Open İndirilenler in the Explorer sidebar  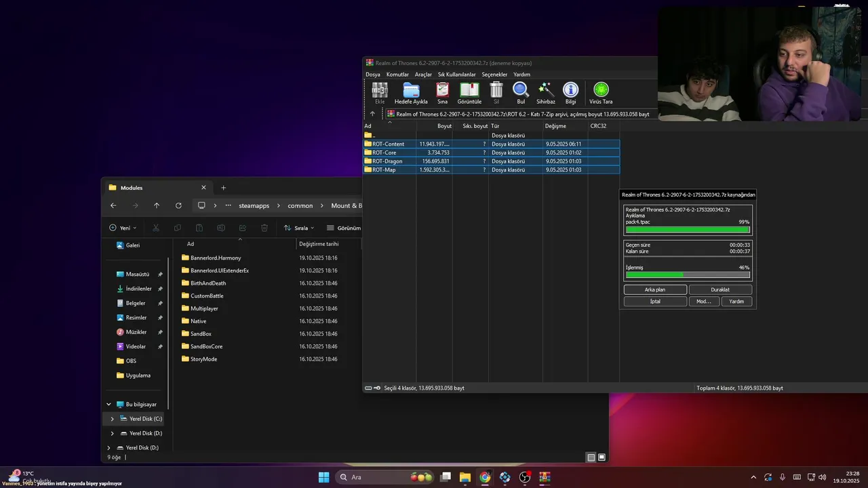138,289
